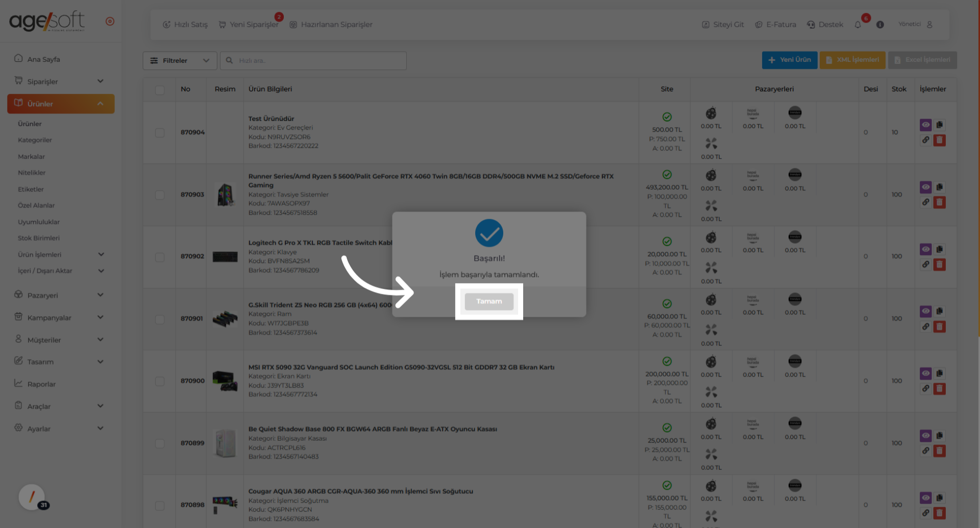Viewport: 980px width, 528px height.
Task: Expand İçeri / Dışarı Aktar submenu
Action: point(61,271)
